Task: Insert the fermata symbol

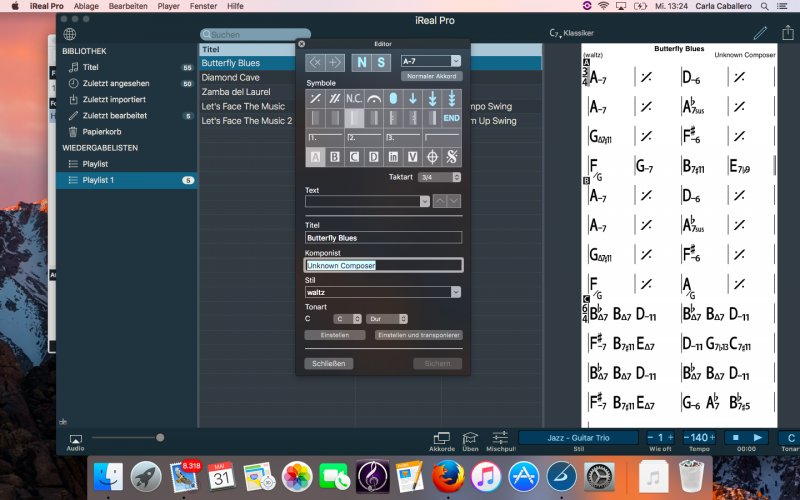Action: pos(373,98)
